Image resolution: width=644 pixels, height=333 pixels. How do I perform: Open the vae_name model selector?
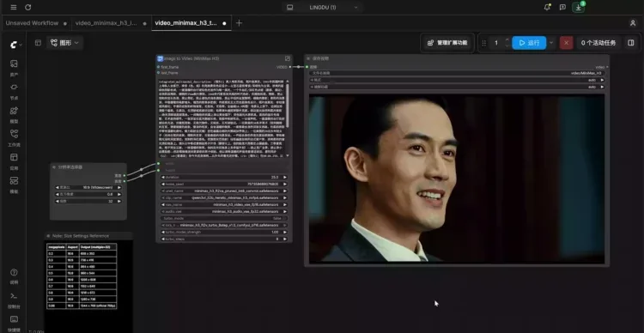pos(224,204)
